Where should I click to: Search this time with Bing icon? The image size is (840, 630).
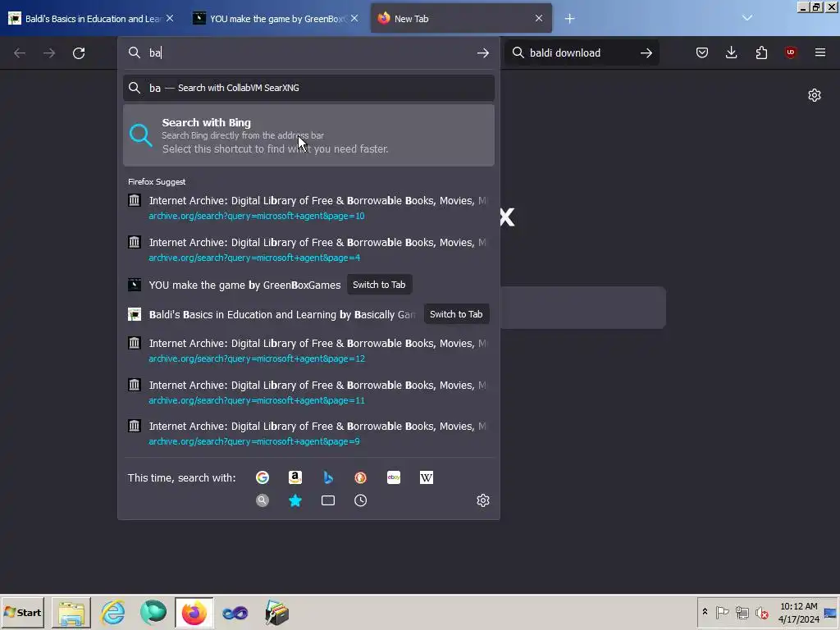point(328,477)
